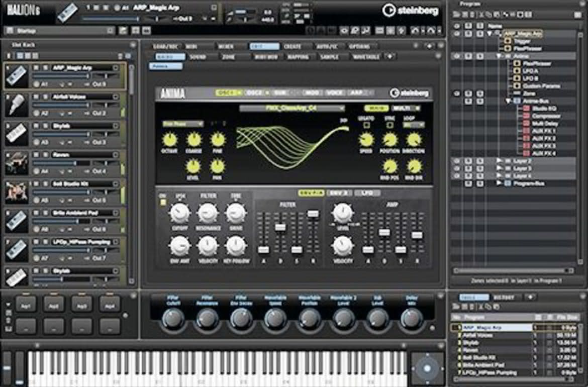Viewport: 588px width, 387px height.
Task: Toggle visibility eye for Anima layer row
Action: pyautogui.click(x=457, y=56)
